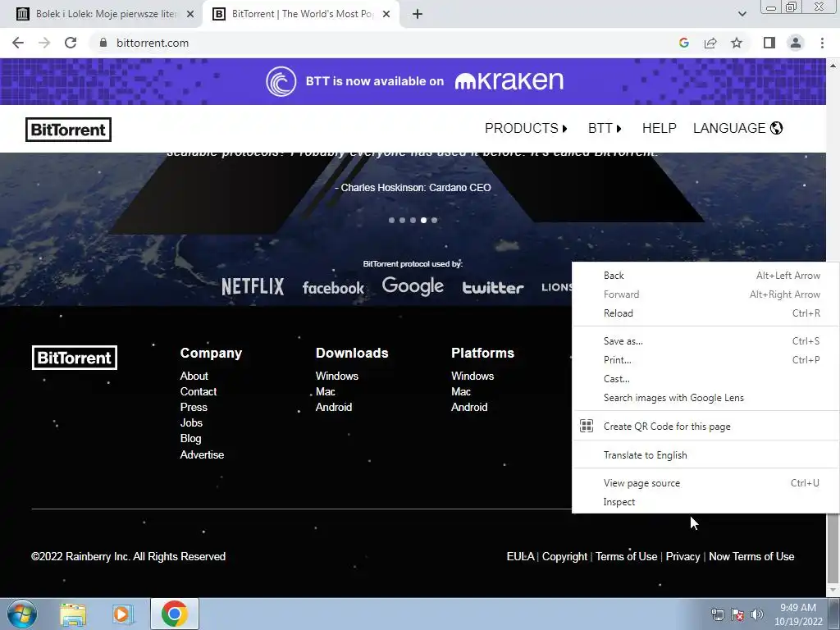The width and height of the screenshot is (840, 630).
Task: Close the Bolek i Lolek tab
Action: pyautogui.click(x=190, y=15)
